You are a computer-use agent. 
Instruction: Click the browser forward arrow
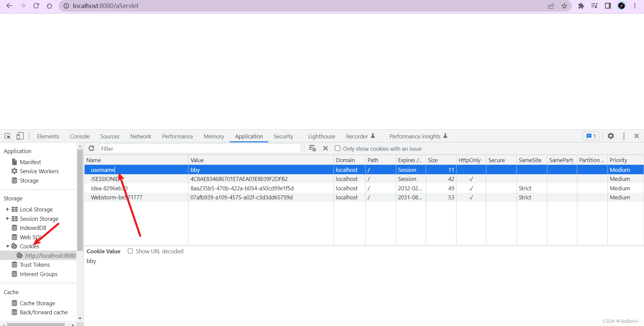(x=22, y=6)
